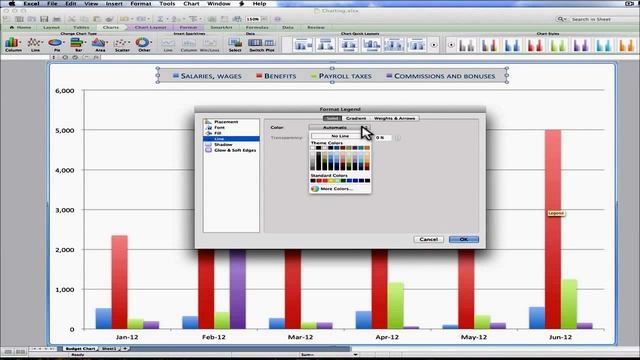
Task: Choose No Line in the color popup
Action: (x=340, y=136)
